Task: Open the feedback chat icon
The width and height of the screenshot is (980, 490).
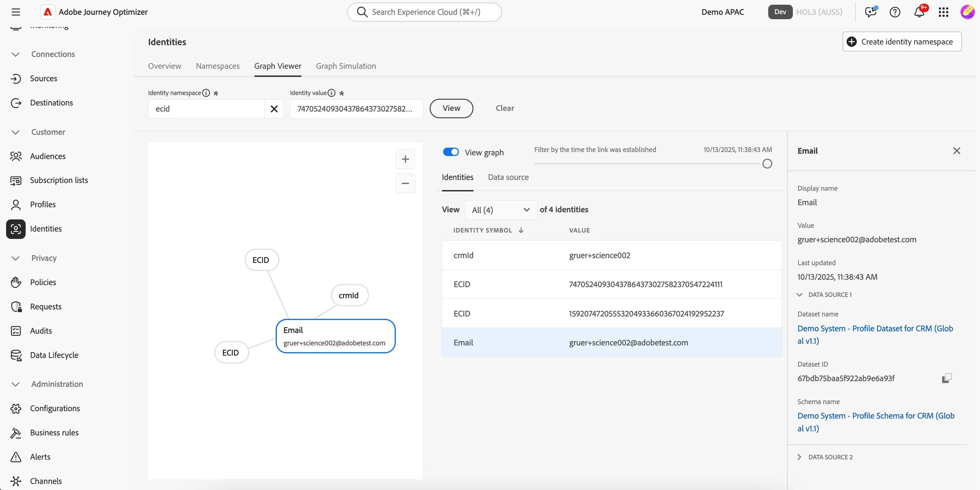Action: (870, 12)
